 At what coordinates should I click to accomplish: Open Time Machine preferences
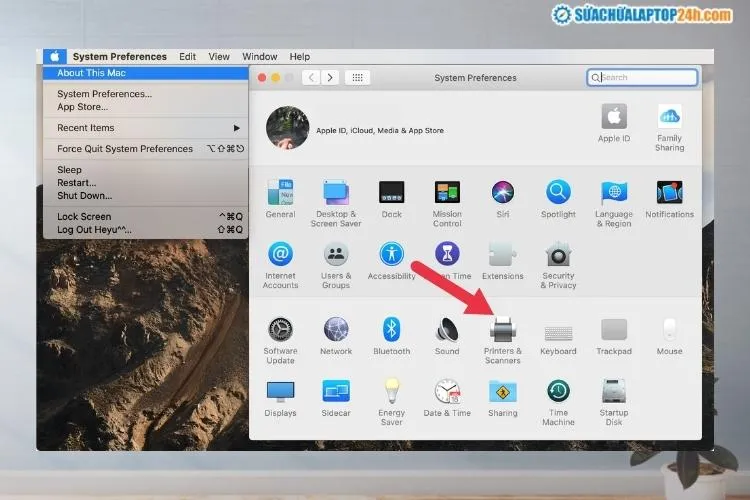558,391
